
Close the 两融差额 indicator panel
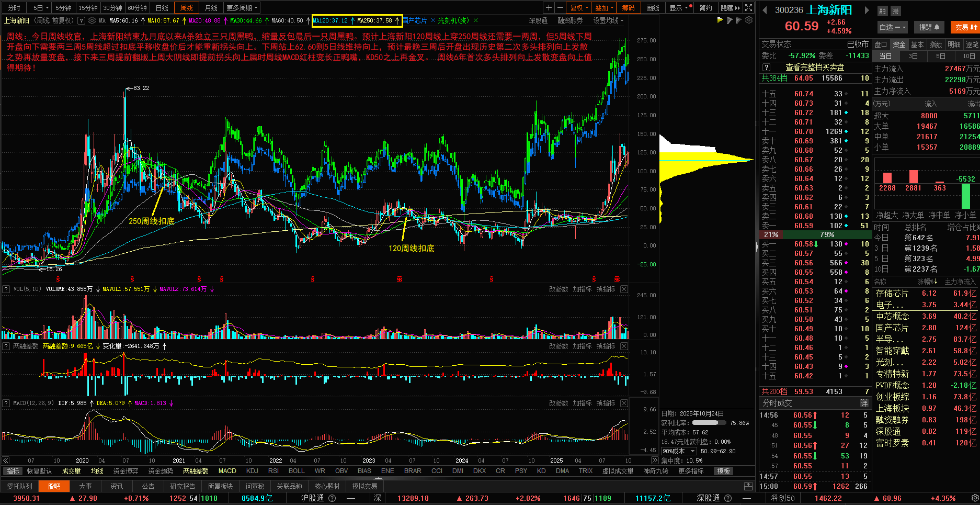click(x=624, y=346)
